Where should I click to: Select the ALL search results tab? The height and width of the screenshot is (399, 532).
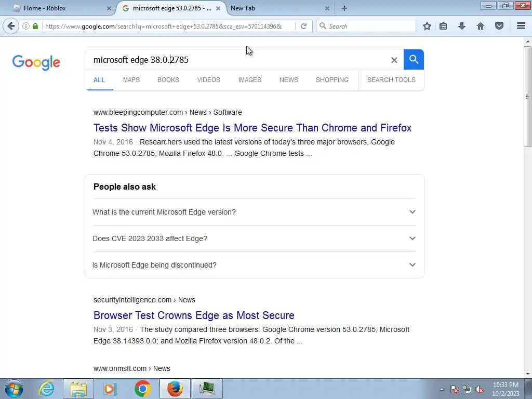coord(99,80)
